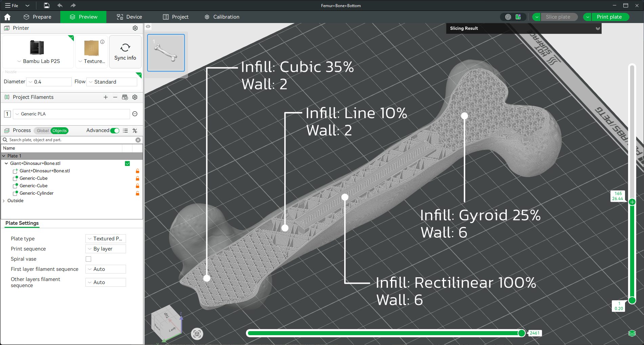Clear the object search field
Image resolution: width=644 pixels, height=345 pixels.
[x=138, y=140]
